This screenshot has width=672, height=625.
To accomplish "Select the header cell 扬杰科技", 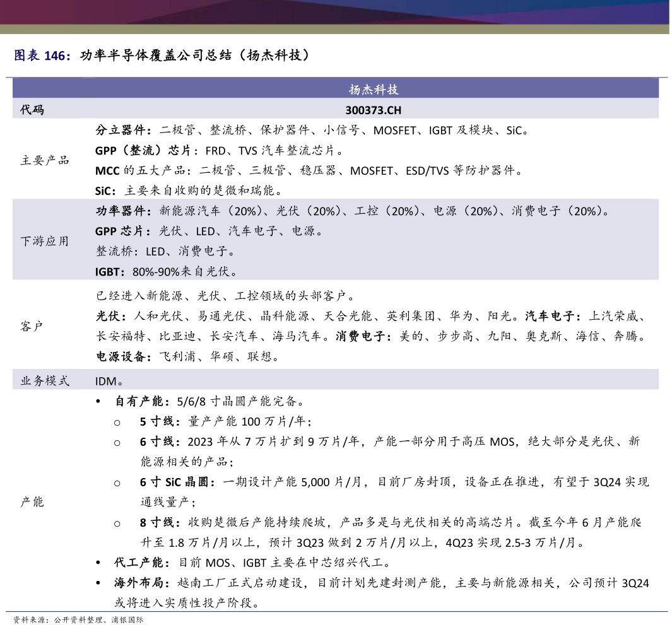I will tap(374, 90).
